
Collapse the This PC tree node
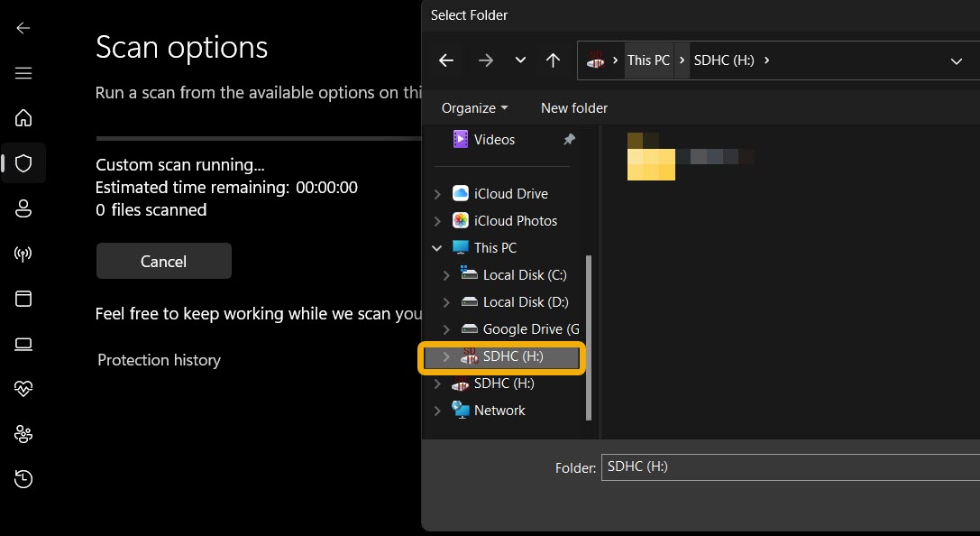point(437,247)
